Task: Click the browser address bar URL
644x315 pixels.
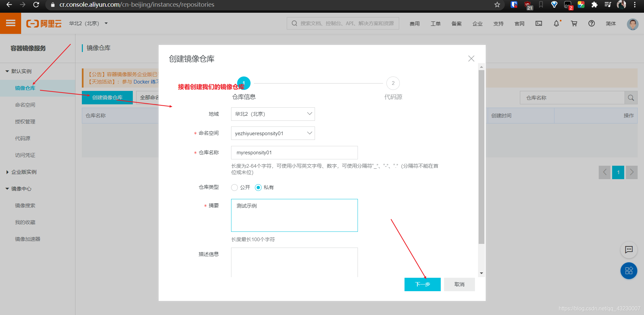Action: (137, 5)
